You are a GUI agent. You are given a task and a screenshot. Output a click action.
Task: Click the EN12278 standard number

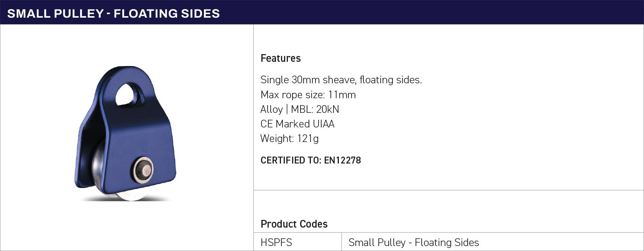pos(342,160)
